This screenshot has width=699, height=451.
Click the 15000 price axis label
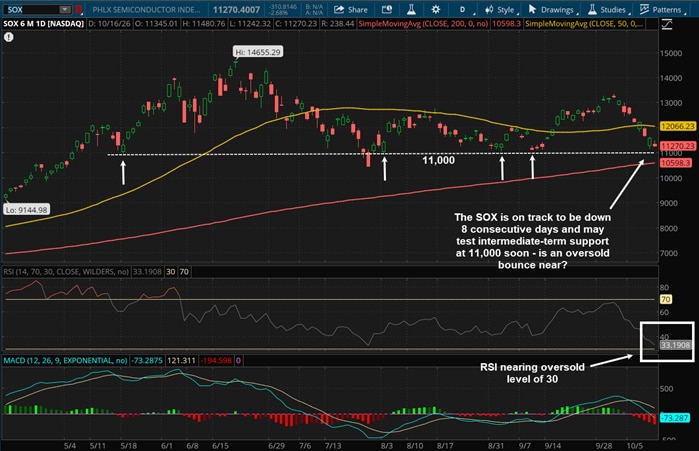pos(671,53)
